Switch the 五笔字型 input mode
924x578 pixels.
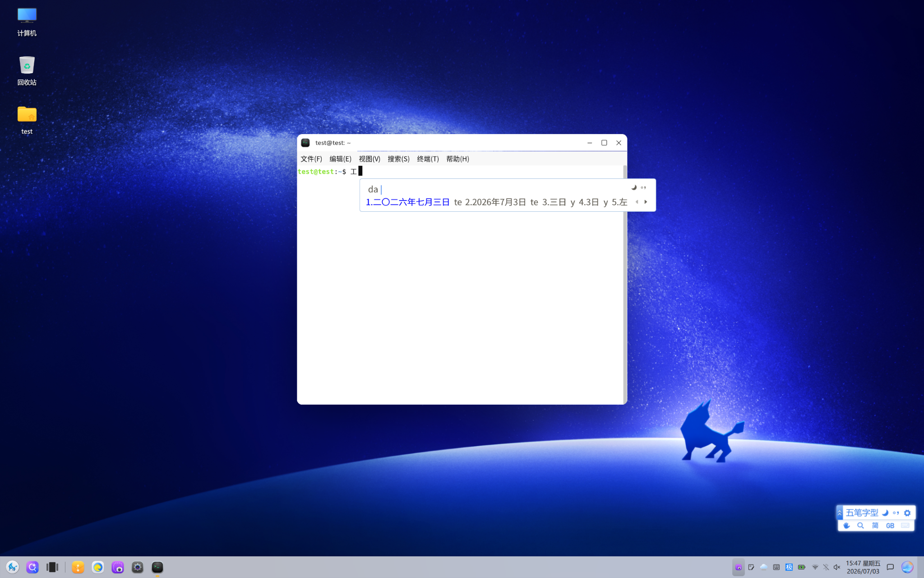862,513
